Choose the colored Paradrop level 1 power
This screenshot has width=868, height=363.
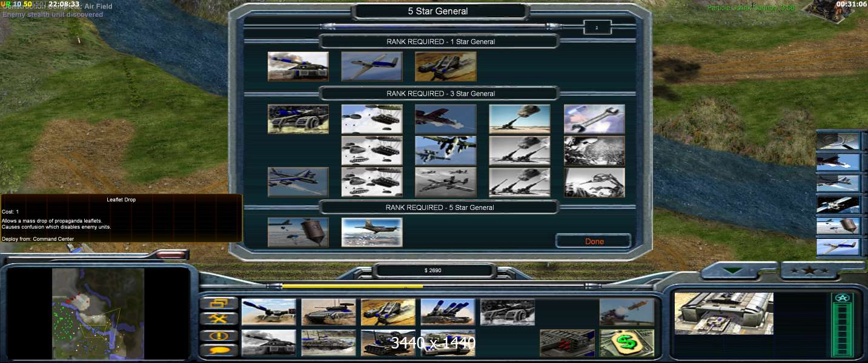coord(372,119)
